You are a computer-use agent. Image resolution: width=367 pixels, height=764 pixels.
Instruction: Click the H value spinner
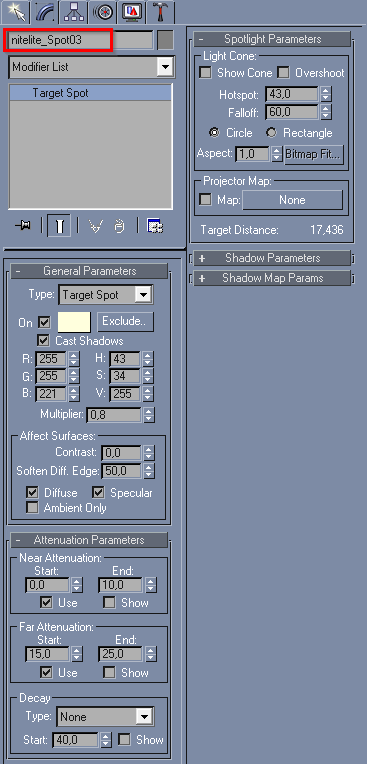(148, 360)
